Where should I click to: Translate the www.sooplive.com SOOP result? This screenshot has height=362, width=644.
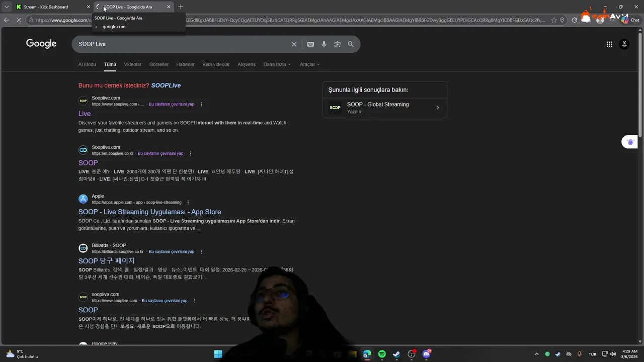coord(165,301)
